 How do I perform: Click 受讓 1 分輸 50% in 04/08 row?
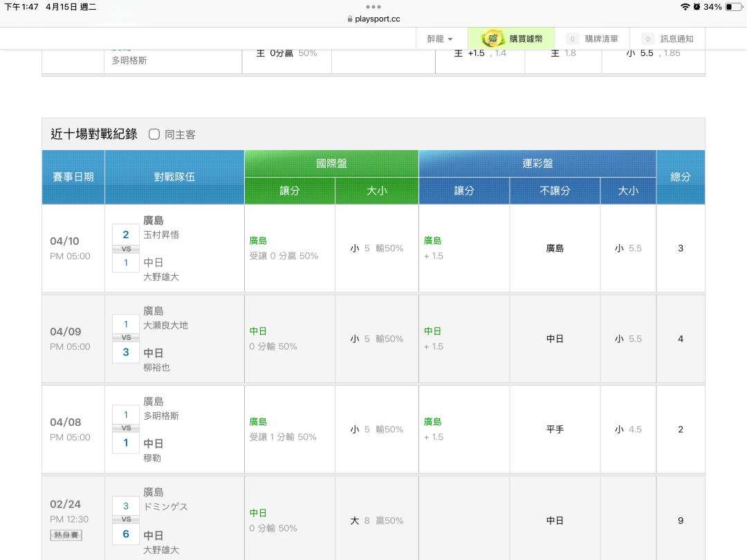point(282,437)
